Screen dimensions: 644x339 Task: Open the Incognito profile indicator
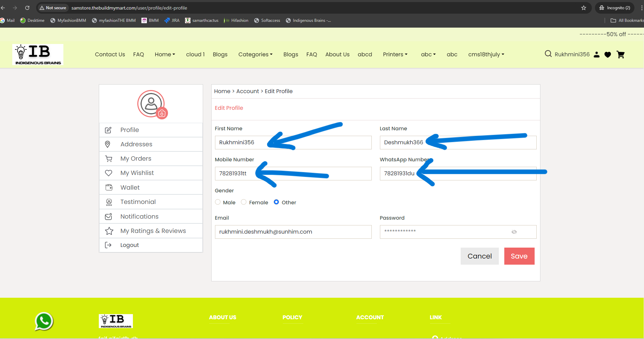(x=615, y=8)
